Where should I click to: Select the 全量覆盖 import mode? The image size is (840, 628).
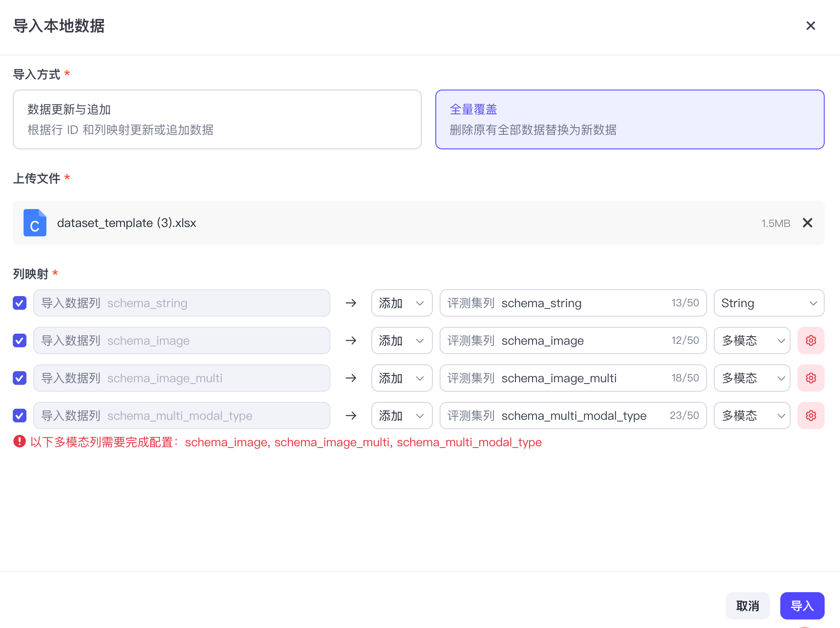[630, 119]
